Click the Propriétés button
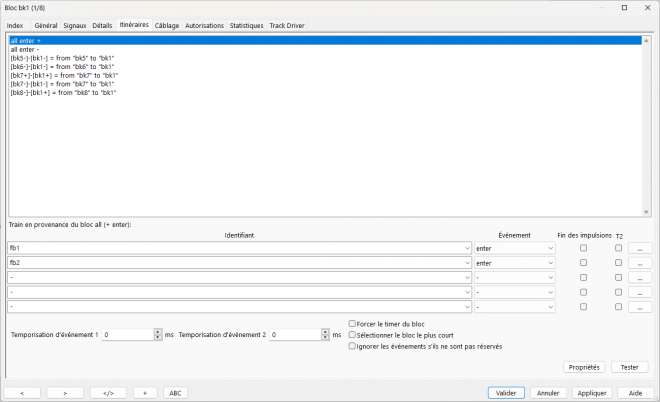Viewport: 660px width, 402px height. pos(584,367)
